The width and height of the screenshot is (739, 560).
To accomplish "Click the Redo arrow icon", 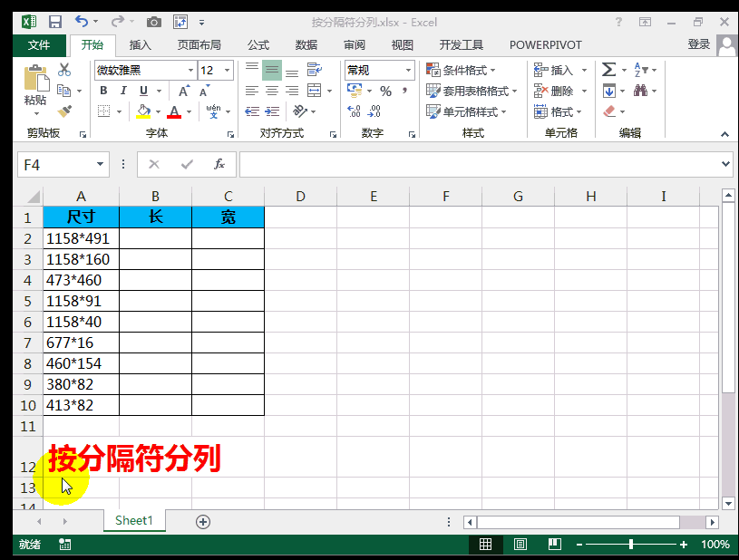I will 117,22.
